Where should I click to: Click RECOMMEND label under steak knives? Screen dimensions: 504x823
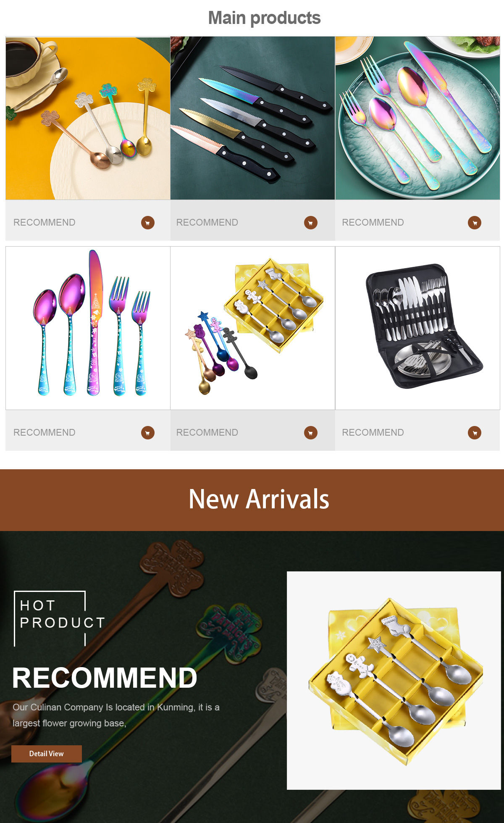207,222
